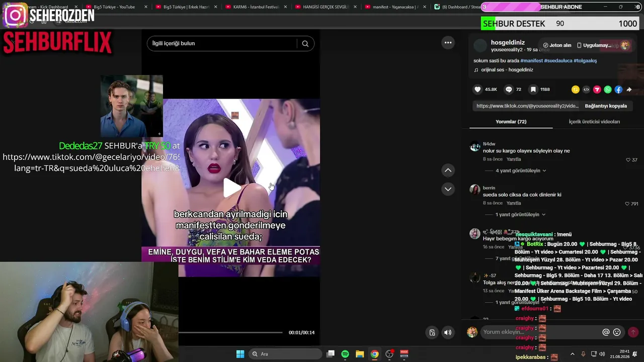
Task: Open the #suedauluca hashtag
Action: pyautogui.click(x=558, y=61)
